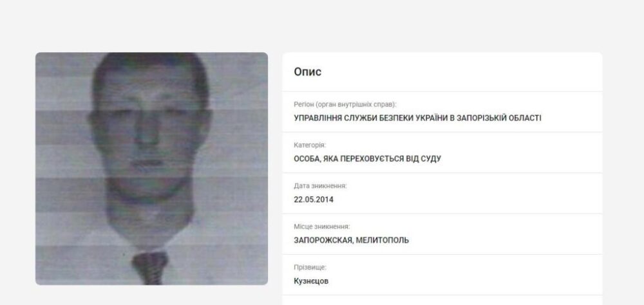Click the wanted person photo thumbnail
644x305 pixels.
151,169
